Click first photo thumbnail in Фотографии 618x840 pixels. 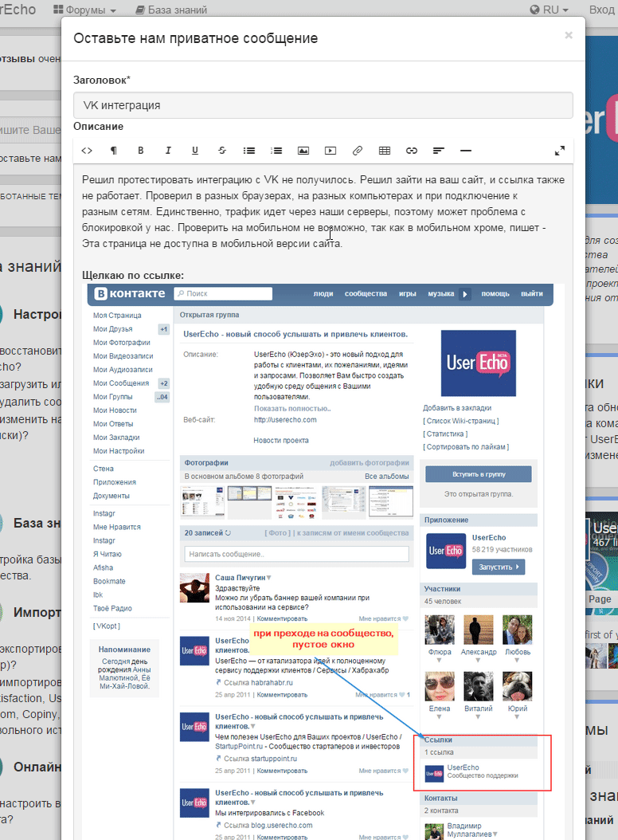202,502
